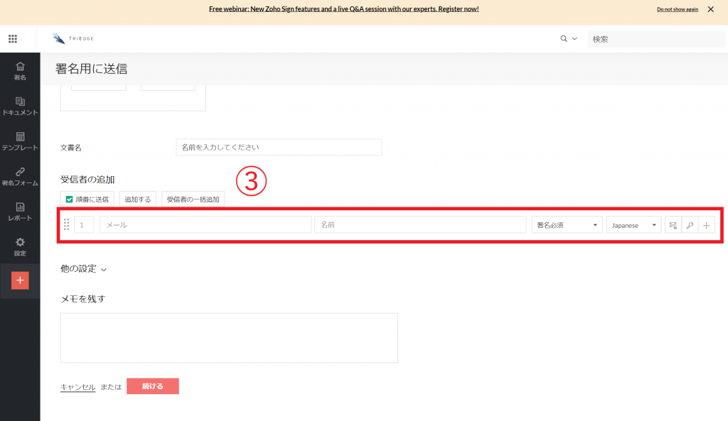Click the 続ける button
Image resolution: width=728 pixels, height=421 pixels.
153,386
